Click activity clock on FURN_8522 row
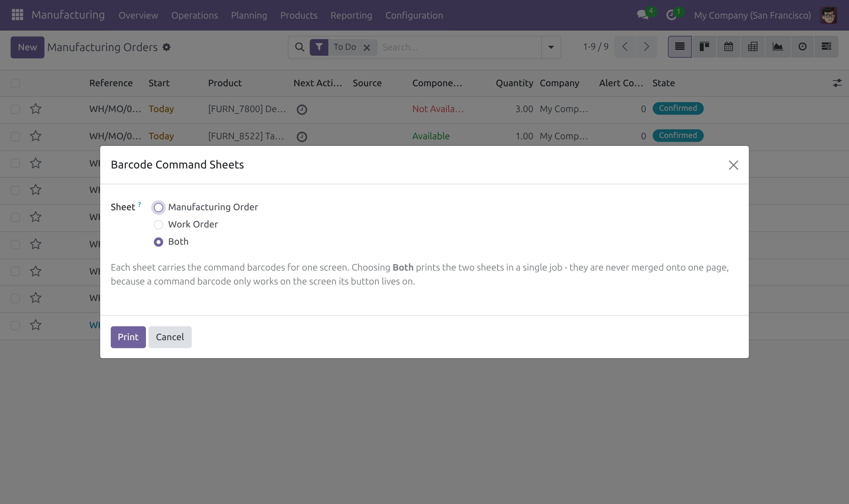Viewport: 849px width, 504px height. 302,137
